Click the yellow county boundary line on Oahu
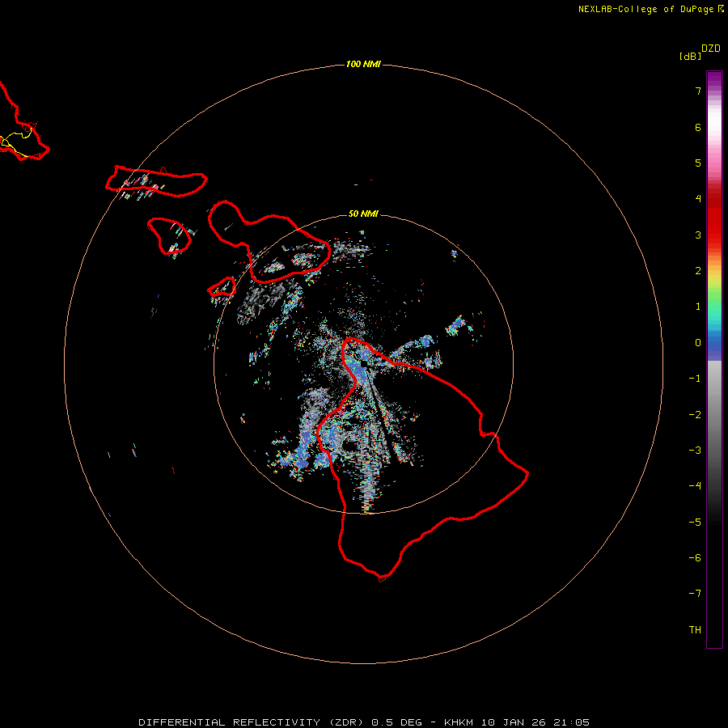This screenshot has width=728, height=728. tap(17, 141)
